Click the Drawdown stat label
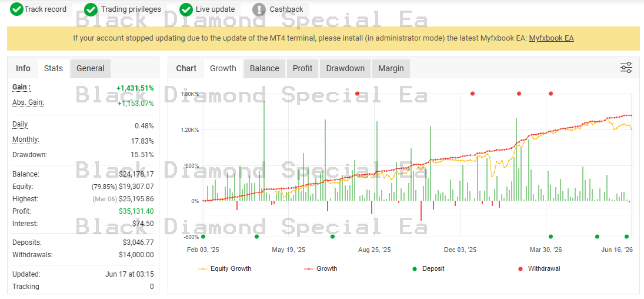The width and height of the screenshot is (644, 299). (29, 155)
